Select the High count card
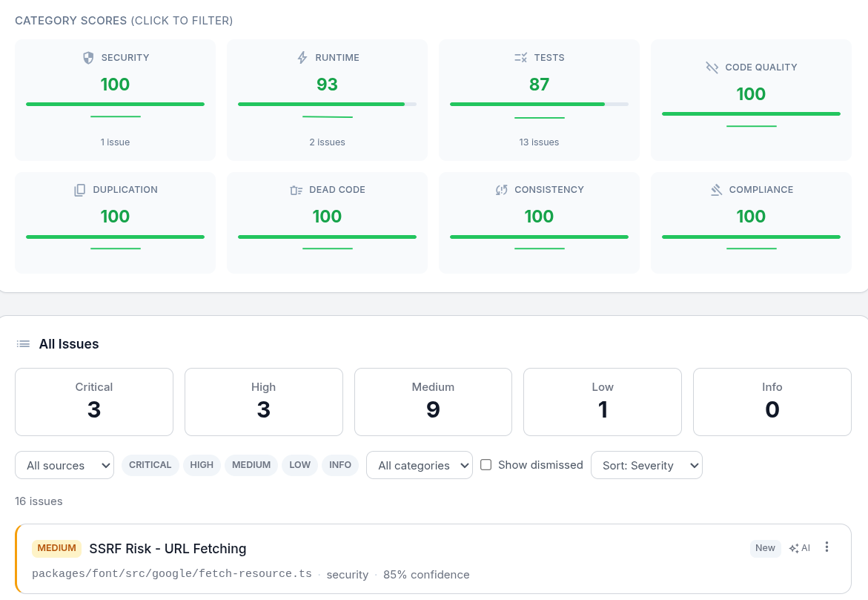868x600 pixels. pos(263,402)
